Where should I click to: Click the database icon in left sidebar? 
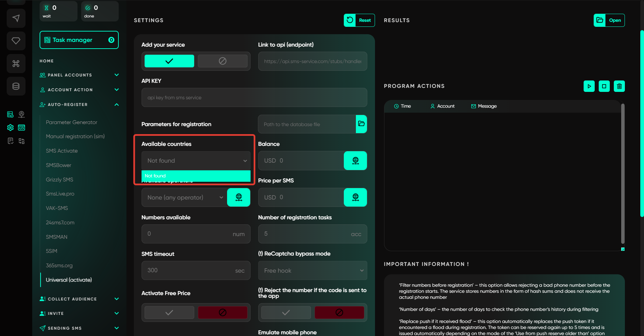point(16,86)
